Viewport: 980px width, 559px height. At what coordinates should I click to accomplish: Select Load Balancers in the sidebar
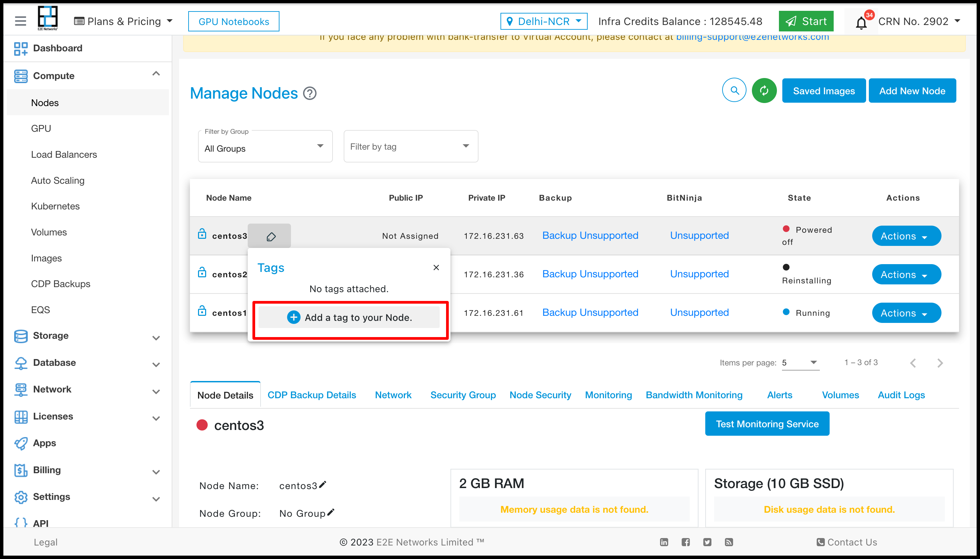(x=64, y=154)
